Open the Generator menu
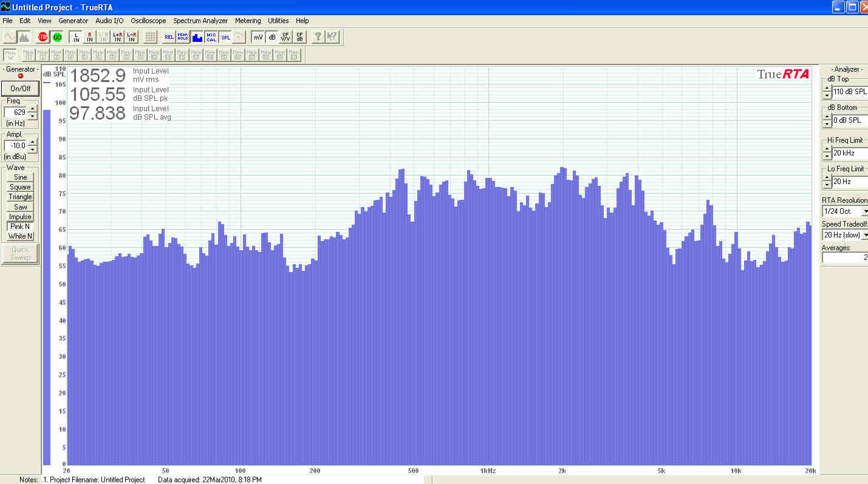The image size is (868, 484). [x=73, y=21]
